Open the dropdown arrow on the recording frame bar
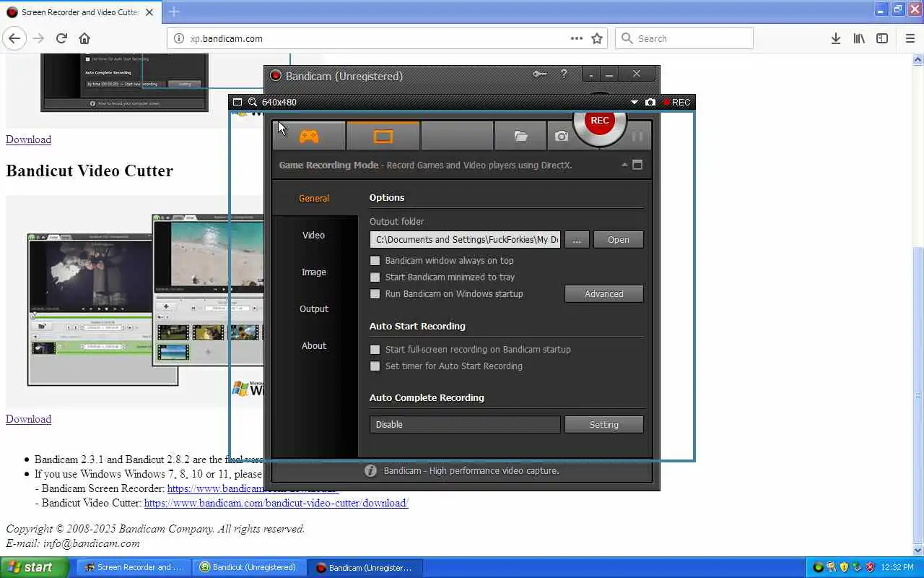The image size is (924, 578). 635,103
